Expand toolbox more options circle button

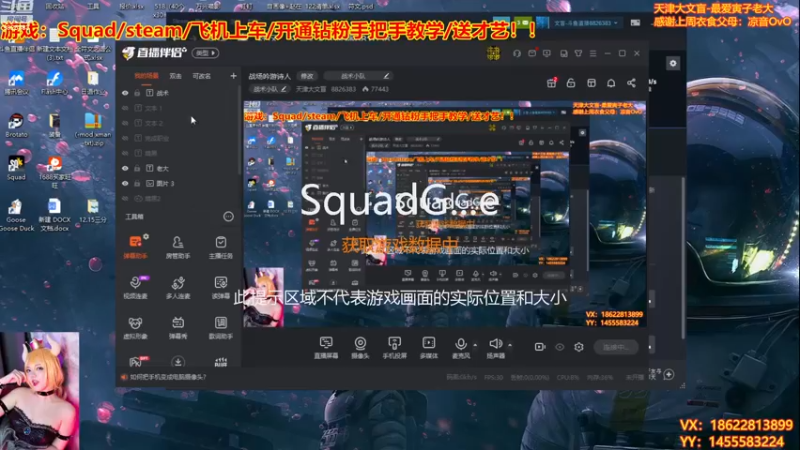228,217
